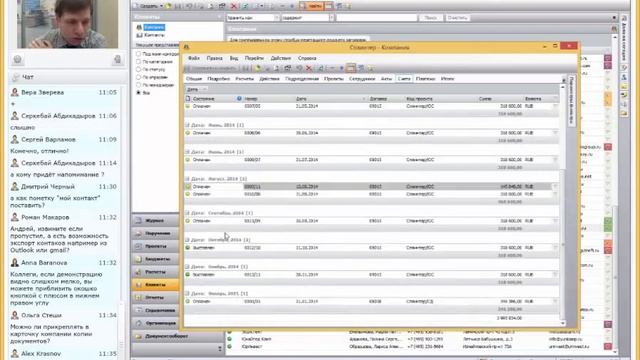This screenshot has height=360, width=640.
Task: Open Поручения from the navigation pane
Action: tap(156, 233)
